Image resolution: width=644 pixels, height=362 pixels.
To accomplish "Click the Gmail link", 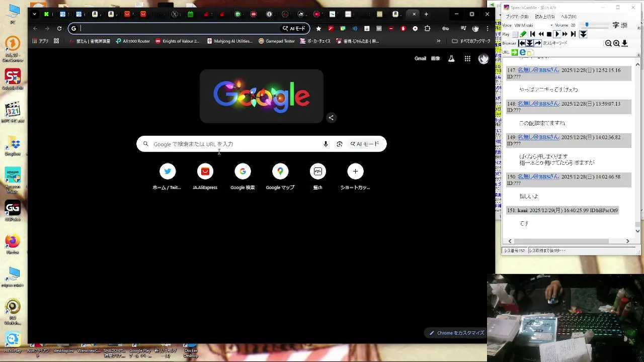I will (420, 59).
